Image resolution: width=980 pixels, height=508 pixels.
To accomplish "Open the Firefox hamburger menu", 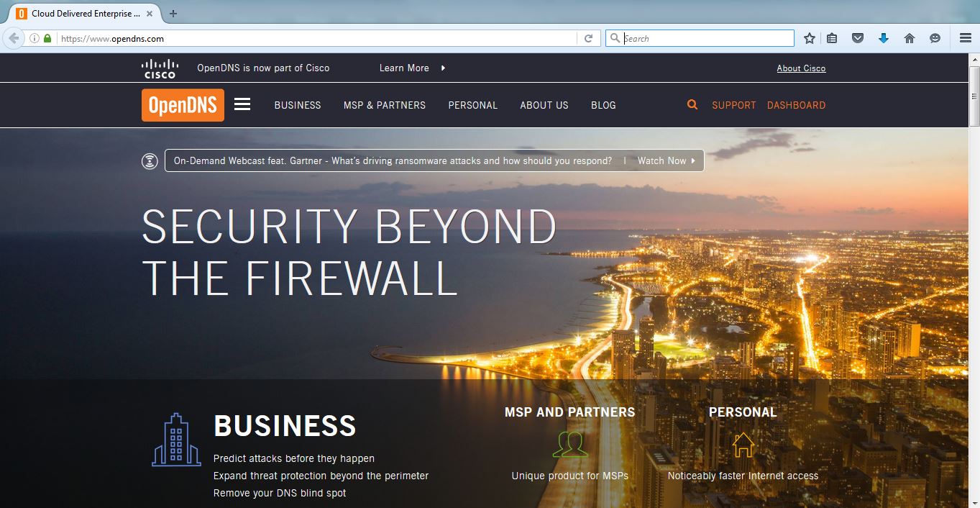I will click(x=966, y=38).
